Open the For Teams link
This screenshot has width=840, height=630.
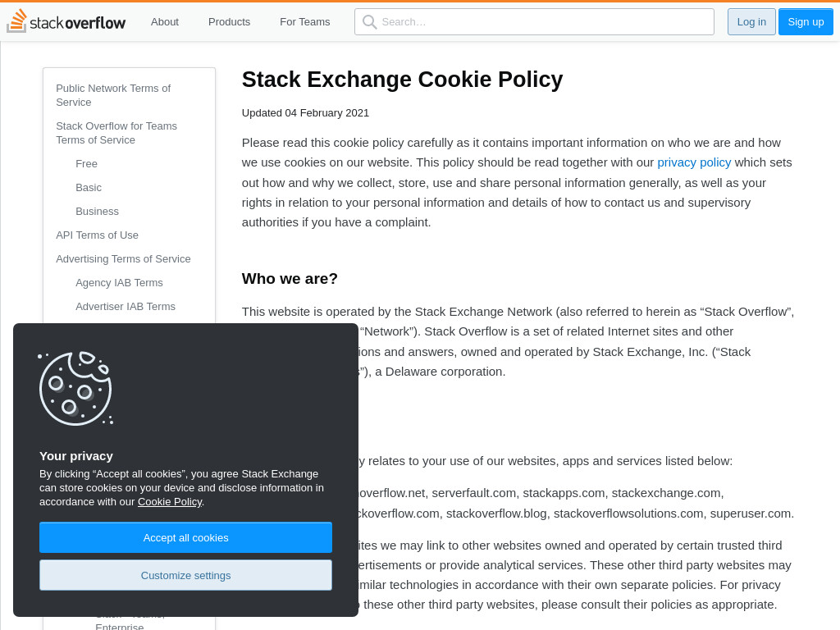305,22
